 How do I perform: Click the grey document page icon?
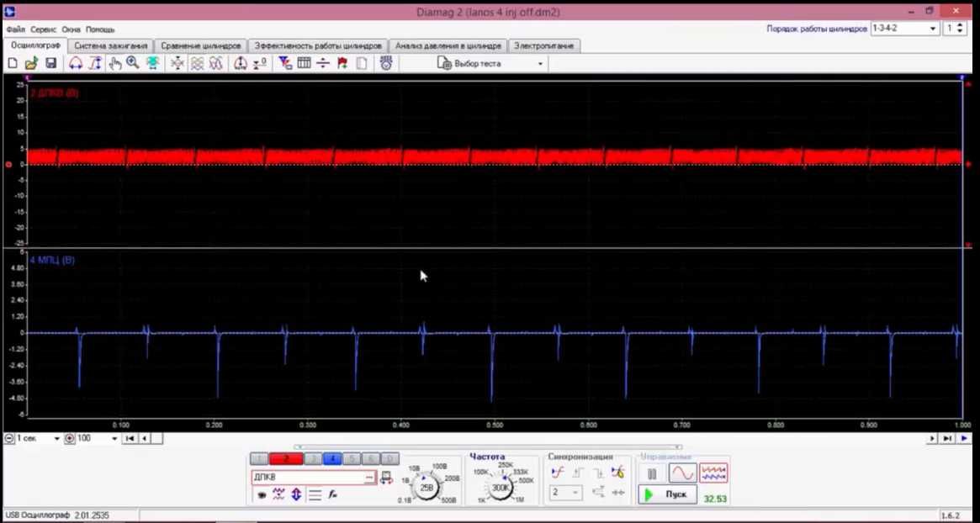tap(361, 63)
